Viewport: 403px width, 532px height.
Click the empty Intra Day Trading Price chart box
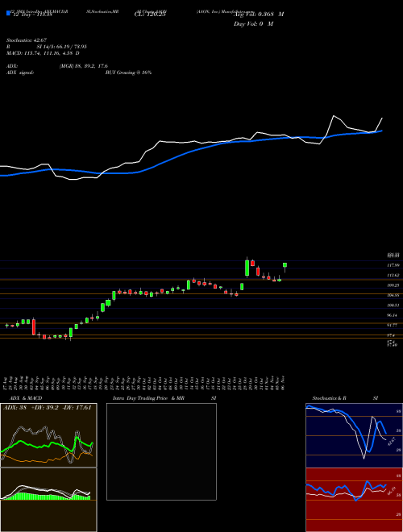pos(161,451)
